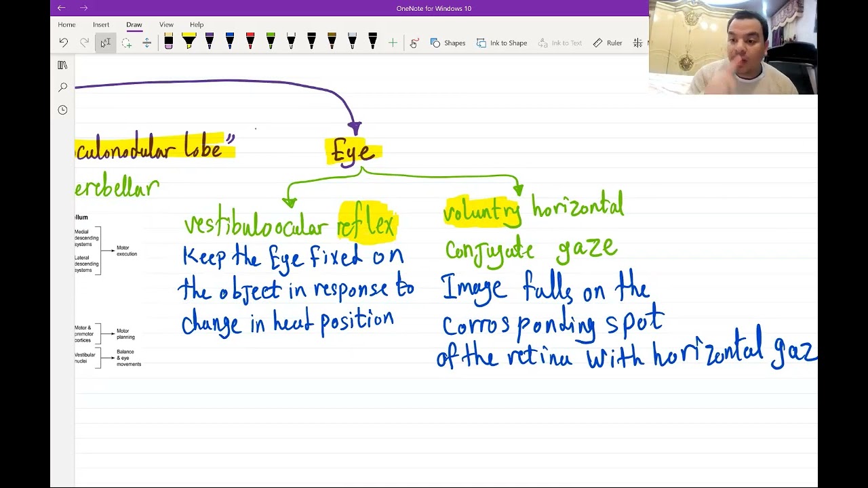This screenshot has height=488, width=868.
Task: Select Objects or Type Text tool
Action: [105, 43]
